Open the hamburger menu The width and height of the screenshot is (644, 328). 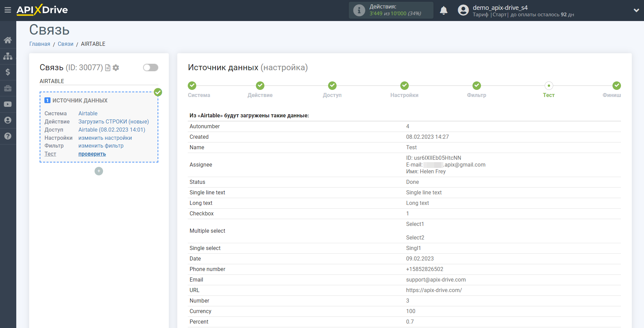point(8,10)
